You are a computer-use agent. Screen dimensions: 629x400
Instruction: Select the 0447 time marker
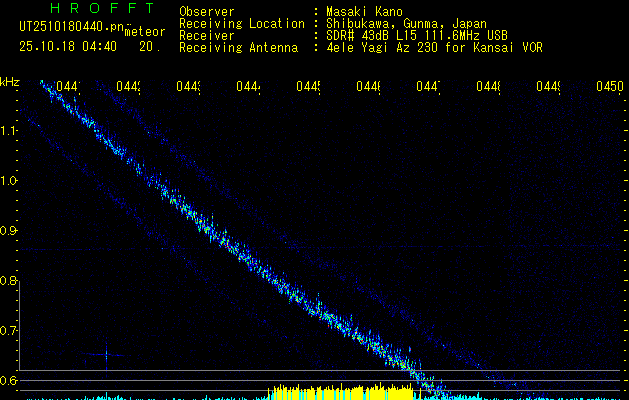[x=428, y=88]
